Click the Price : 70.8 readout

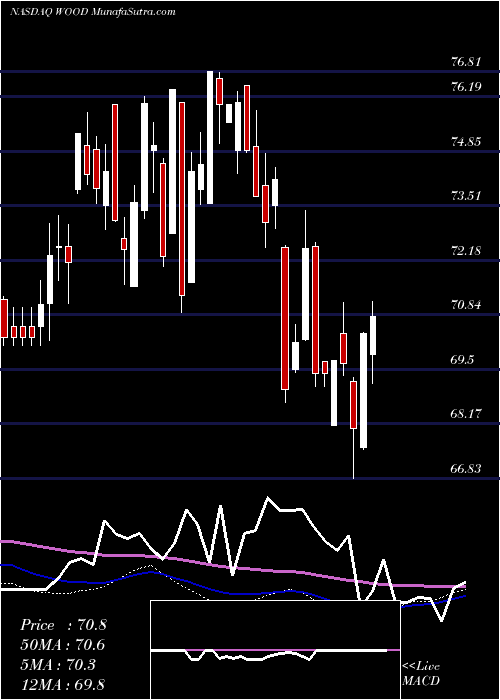[x=63, y=625]
